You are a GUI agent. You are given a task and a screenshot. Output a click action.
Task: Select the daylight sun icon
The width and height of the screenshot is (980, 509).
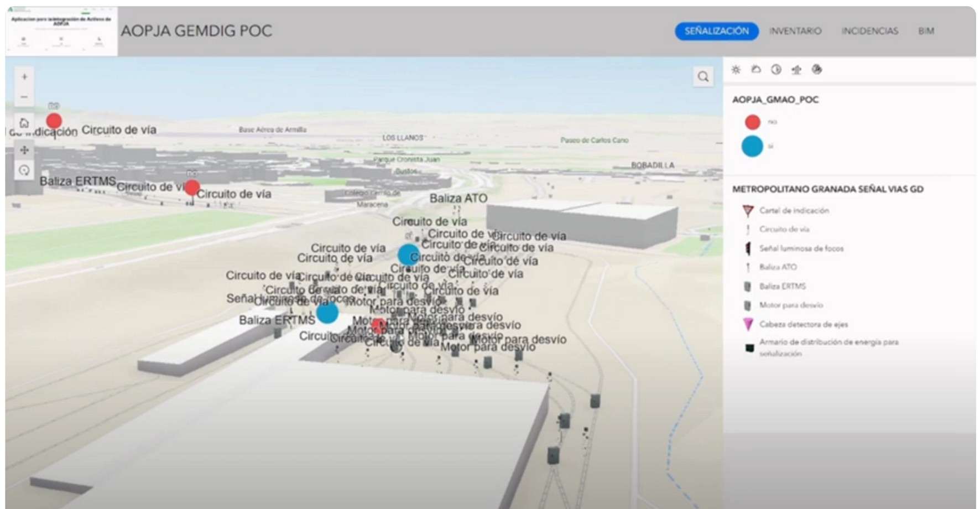(x=736, y=70)
